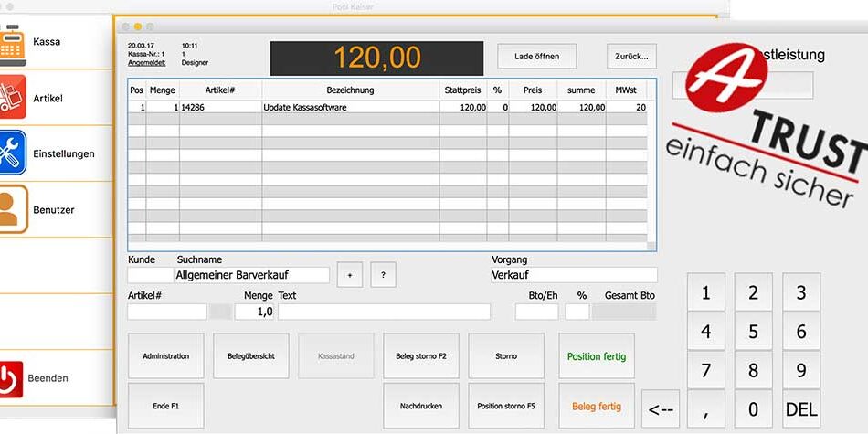Image resolution: width=868 pixels, height=434 pixels.
Task: Select the Einstellungen sidebar label
Action: point(64,153)
